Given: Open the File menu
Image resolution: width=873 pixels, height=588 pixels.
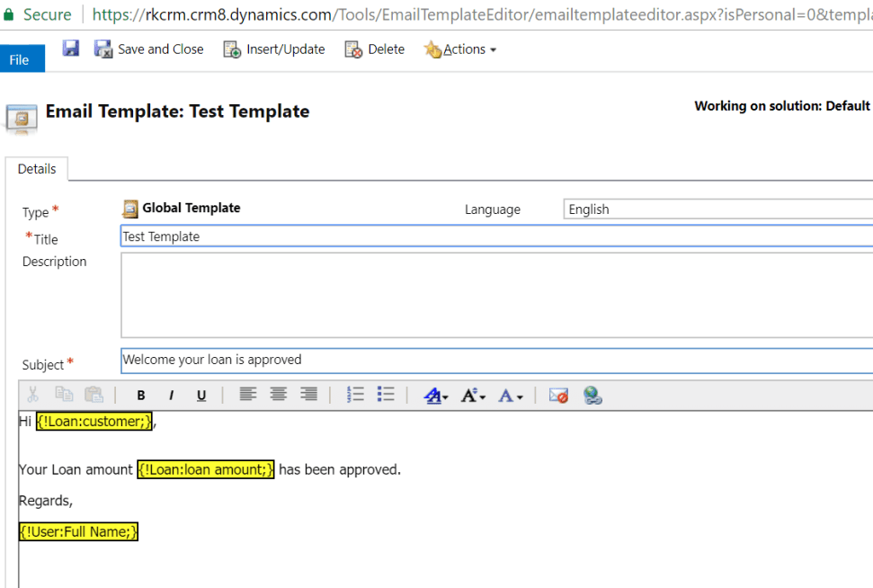Looking at the screenshot, I should click(x=20, y=59).
